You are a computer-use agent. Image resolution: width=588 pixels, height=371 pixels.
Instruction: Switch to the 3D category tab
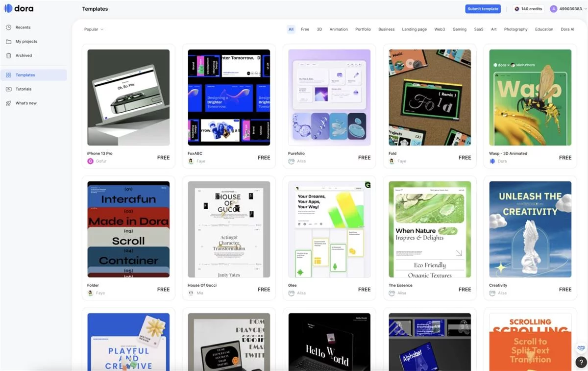click(319, 29)
